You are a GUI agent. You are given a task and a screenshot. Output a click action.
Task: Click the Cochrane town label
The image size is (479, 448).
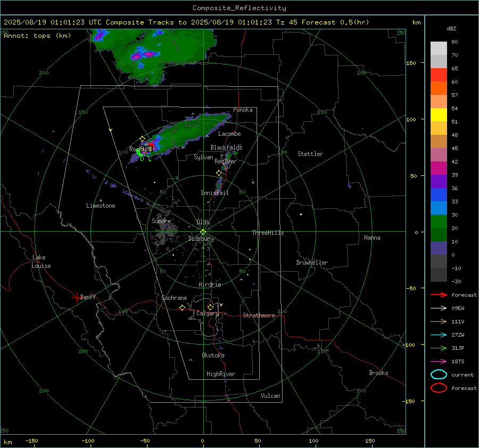pos(174,298)
